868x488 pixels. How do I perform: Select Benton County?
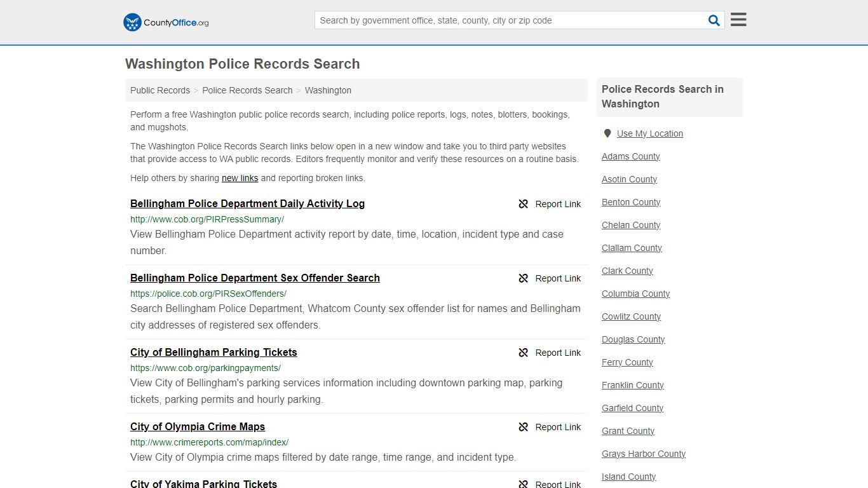631,202
